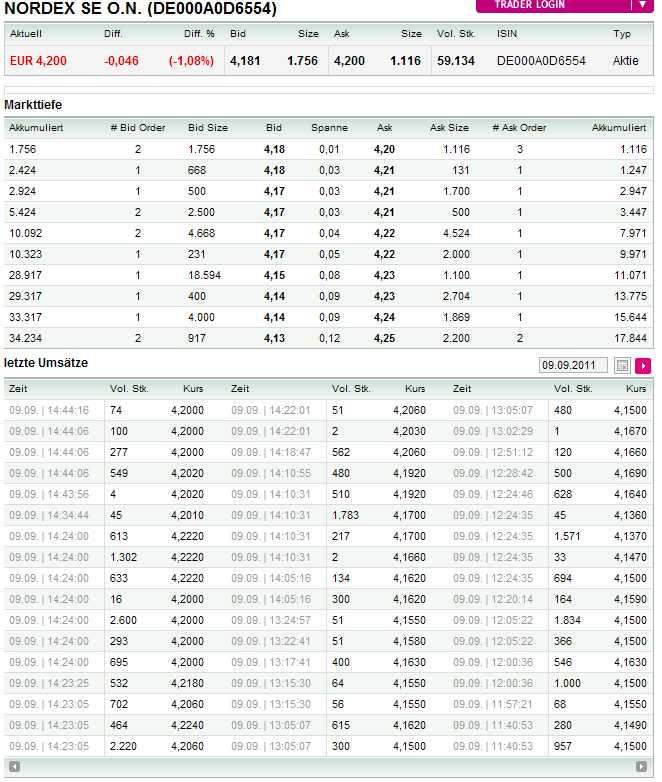The image size is (662, 782).
Task: Edit the date field 09.09.2011
Action: click(573, 365)
